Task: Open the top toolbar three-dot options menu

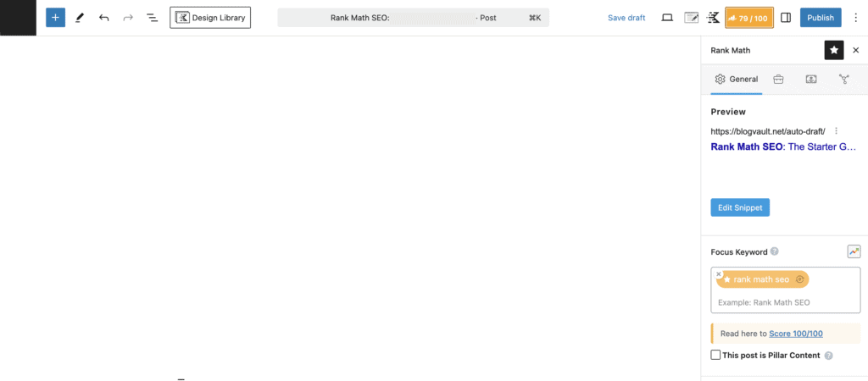Action: coord(855,18)
